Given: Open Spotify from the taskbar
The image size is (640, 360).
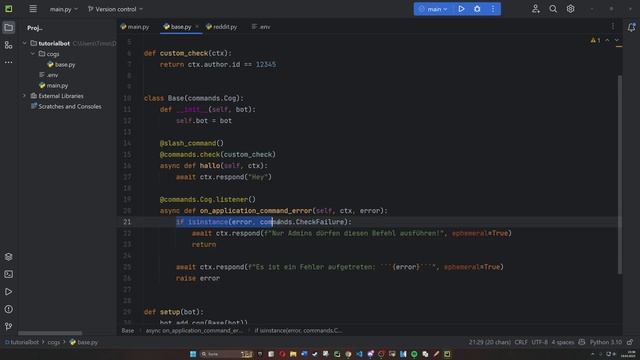Looking at the screenshot, I should [414, 354].
